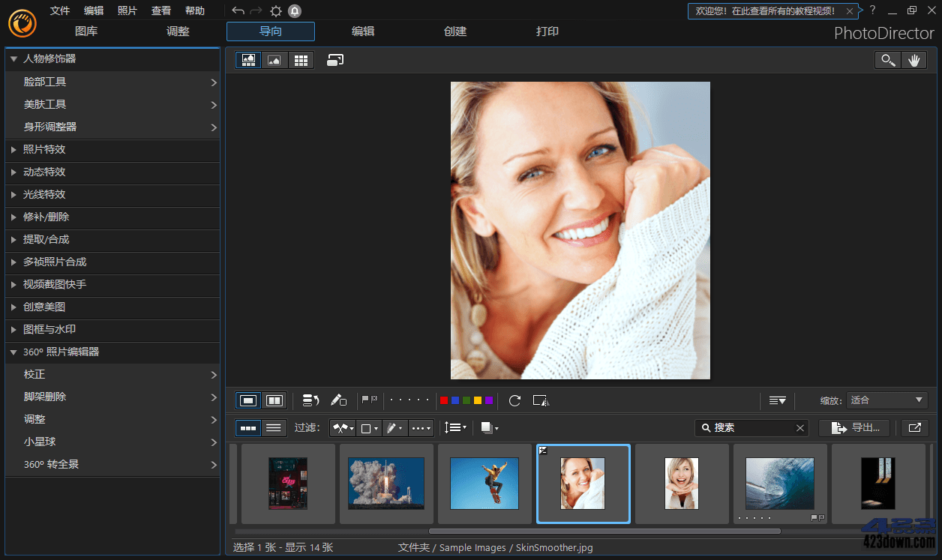Select the hand pan tool
The image size is (942, 560).
[x=914, y=59]
